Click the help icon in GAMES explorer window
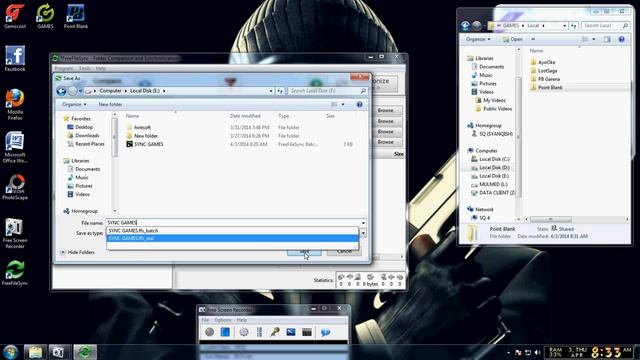640x360 pixels. tap(622, 39)
